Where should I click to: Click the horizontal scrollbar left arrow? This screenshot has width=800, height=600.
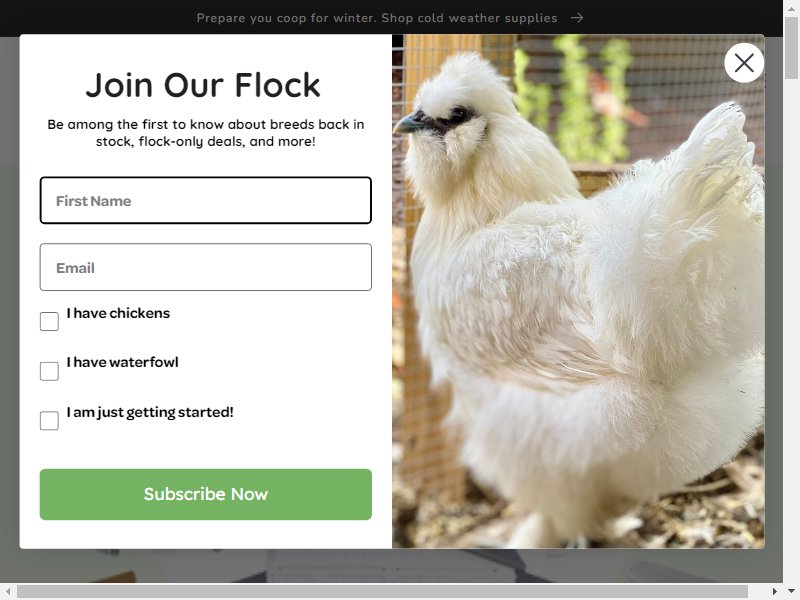point(8,591)
